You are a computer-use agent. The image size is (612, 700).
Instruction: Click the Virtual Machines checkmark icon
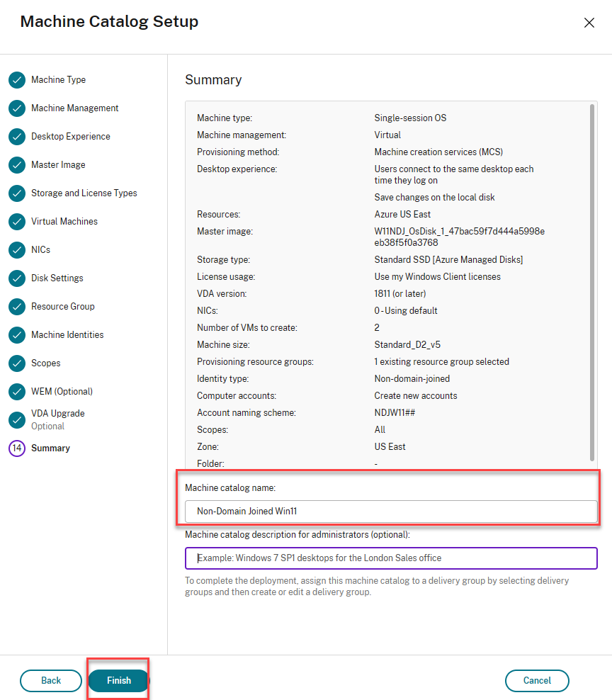(x=17, y=222)
